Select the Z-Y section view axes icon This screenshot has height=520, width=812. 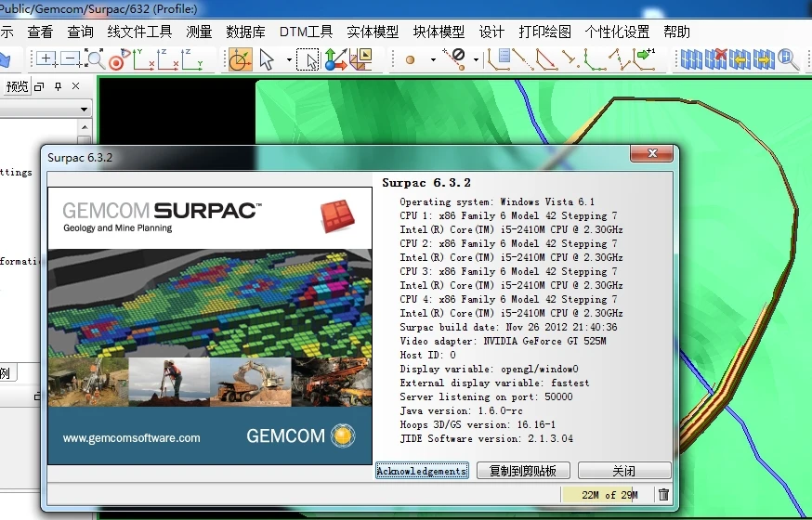click(x=191, y=59)
